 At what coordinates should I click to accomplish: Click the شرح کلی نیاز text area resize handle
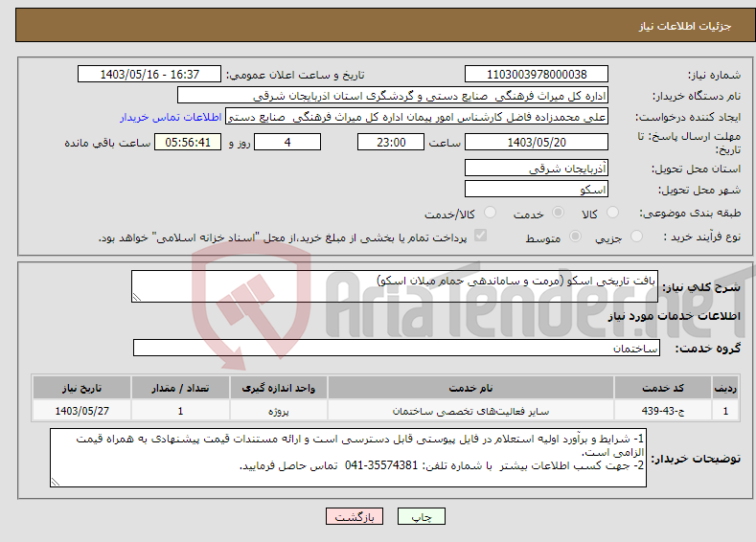click(x=136, y=297)
